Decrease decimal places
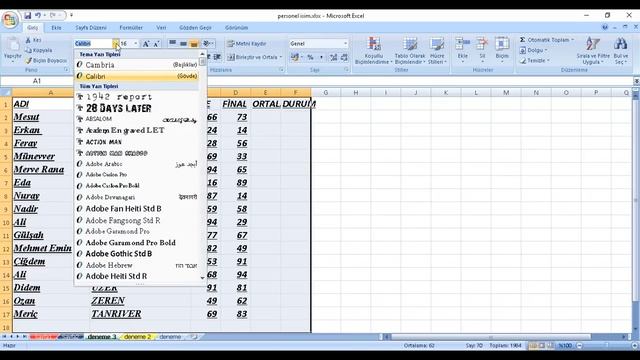This screenshot has width=640, height=360. [344, 57]
